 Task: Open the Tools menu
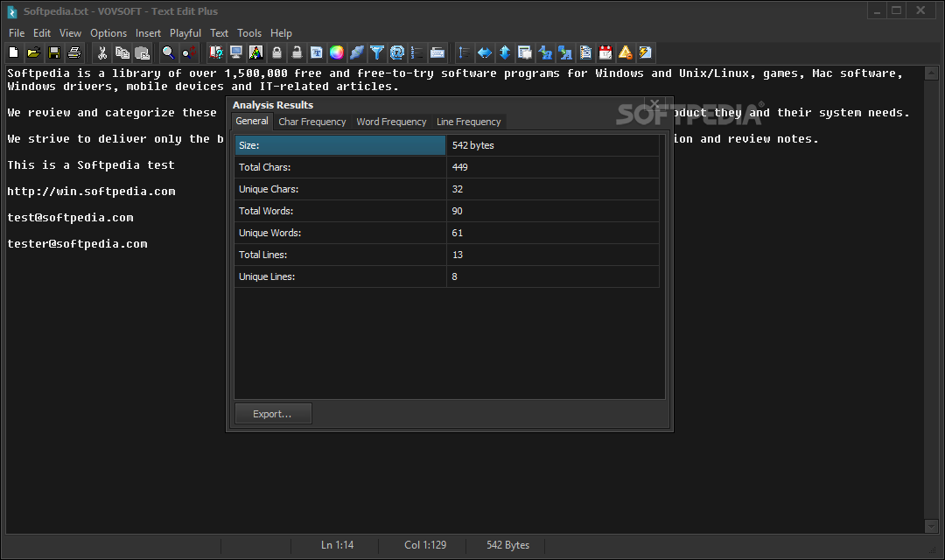click(248, 33)
